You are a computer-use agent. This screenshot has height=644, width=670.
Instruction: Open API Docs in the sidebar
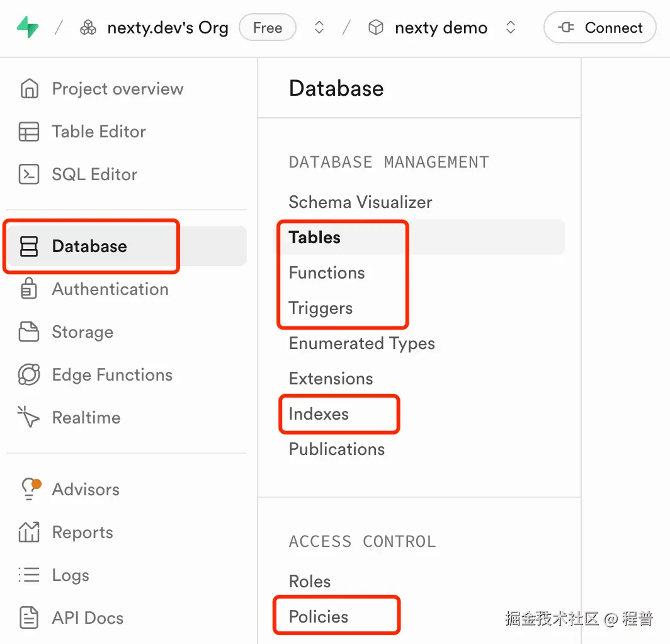(88, 618)
